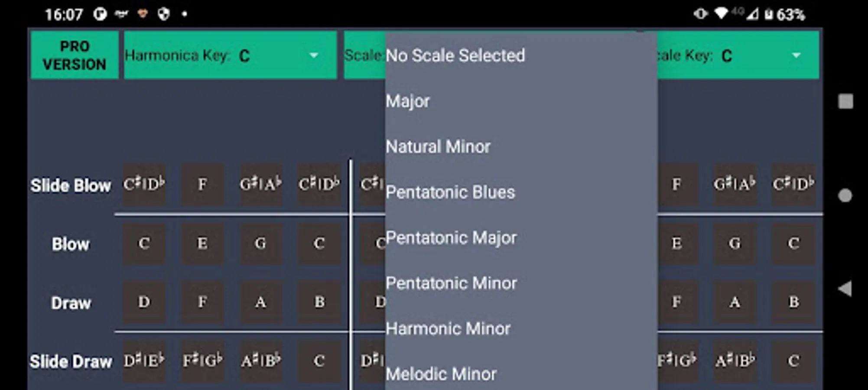This screenshot has height=390, width=868.
Task: Tap the Android back navigation triangle
Action: (x=845, y=289)
